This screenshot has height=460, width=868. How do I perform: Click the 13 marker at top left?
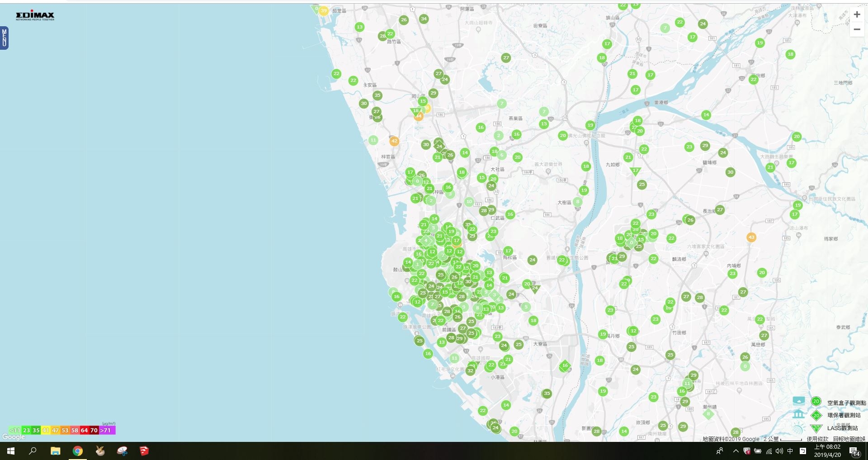(360, 27)
